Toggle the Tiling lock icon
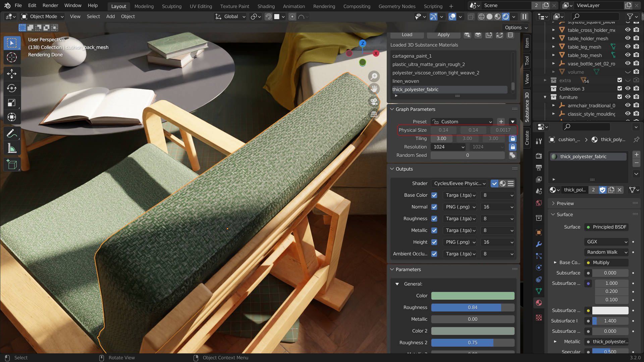The image size is (644, 362). 513,138
